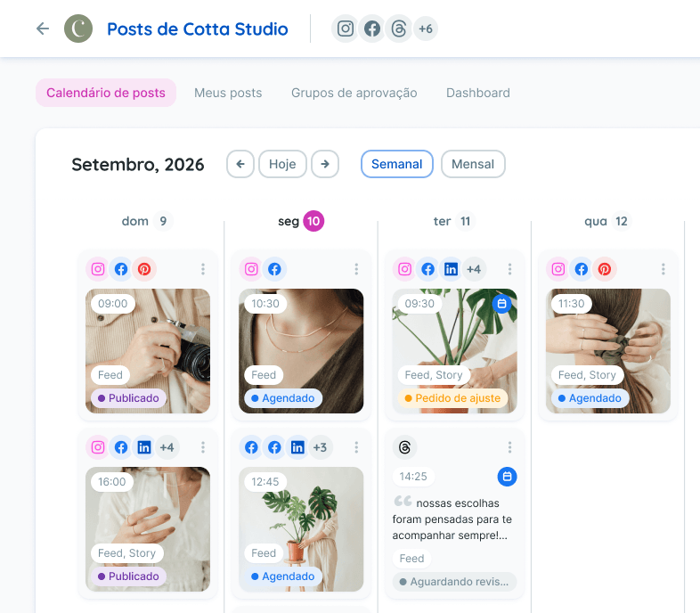
Task: Click LinkedIn icon on 12:45 post card
Action: (297, 447)
